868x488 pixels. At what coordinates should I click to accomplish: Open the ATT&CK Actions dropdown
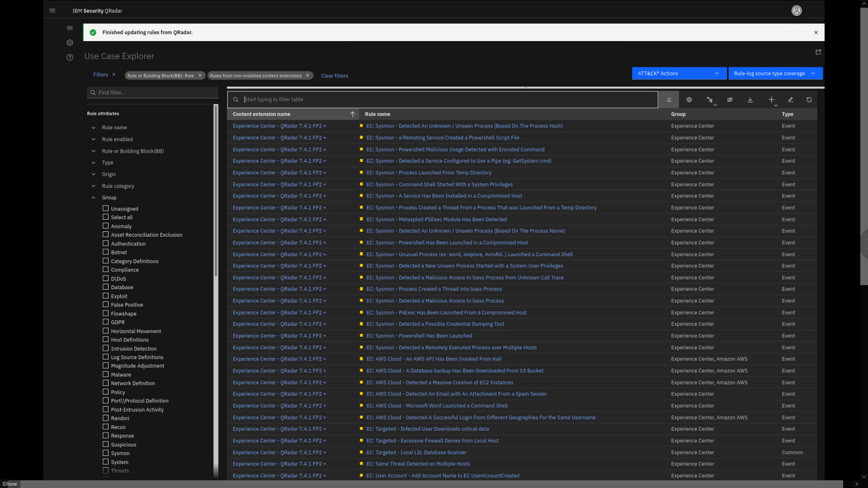click(679, 73)
